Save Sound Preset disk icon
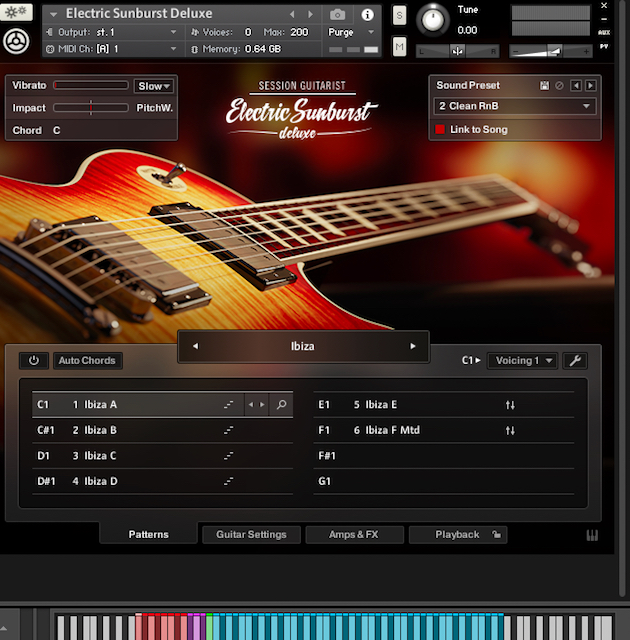 [x=544, y=85]
